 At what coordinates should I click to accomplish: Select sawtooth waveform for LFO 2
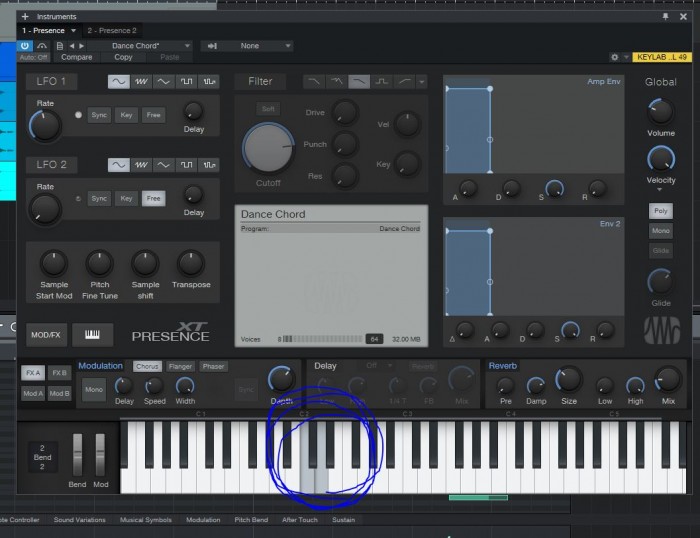141,165
